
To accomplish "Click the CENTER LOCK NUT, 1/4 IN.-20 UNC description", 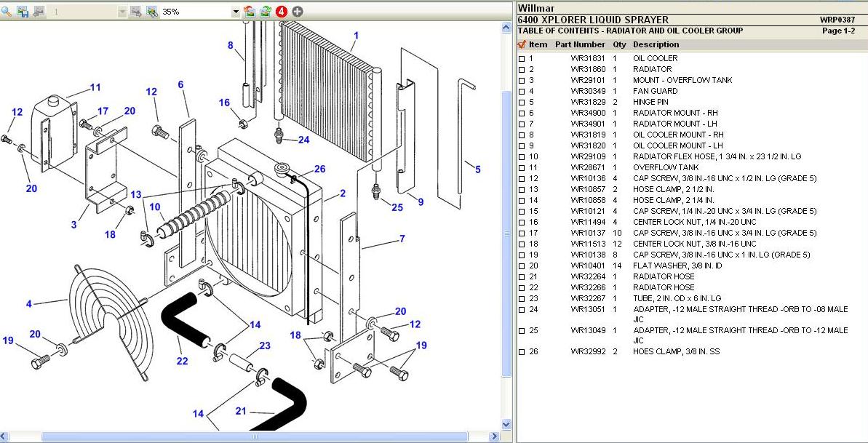I will point(695,222).
